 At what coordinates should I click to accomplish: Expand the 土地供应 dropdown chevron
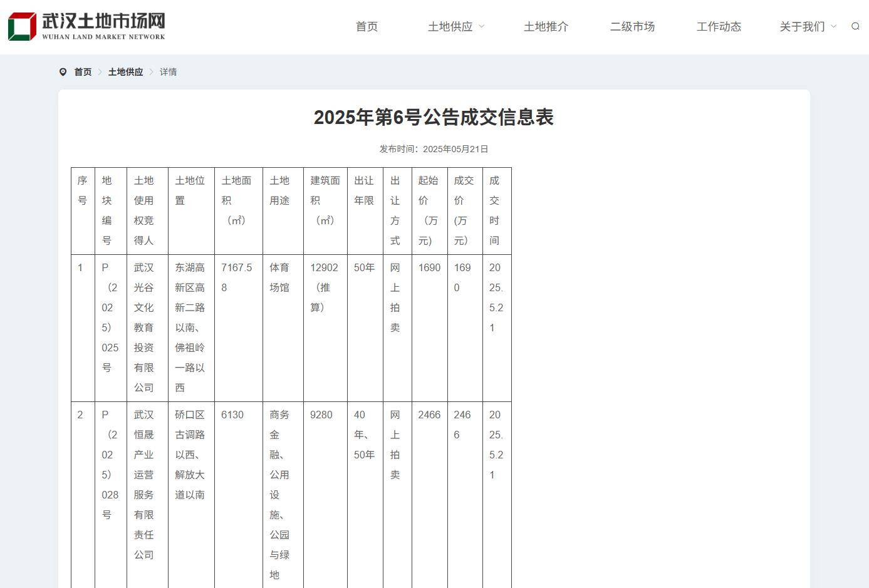pyautogui.click(x=481, y=26)
